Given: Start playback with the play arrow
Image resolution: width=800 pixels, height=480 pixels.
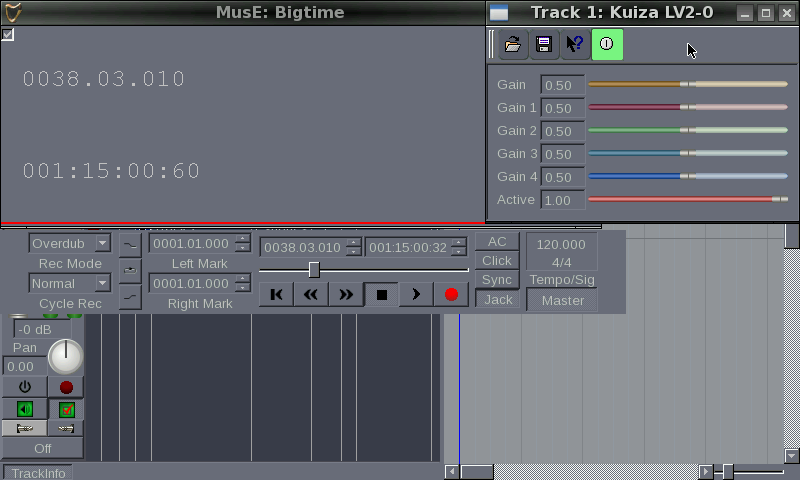Looking at the screenshot, I should click(x=416, y=294).
